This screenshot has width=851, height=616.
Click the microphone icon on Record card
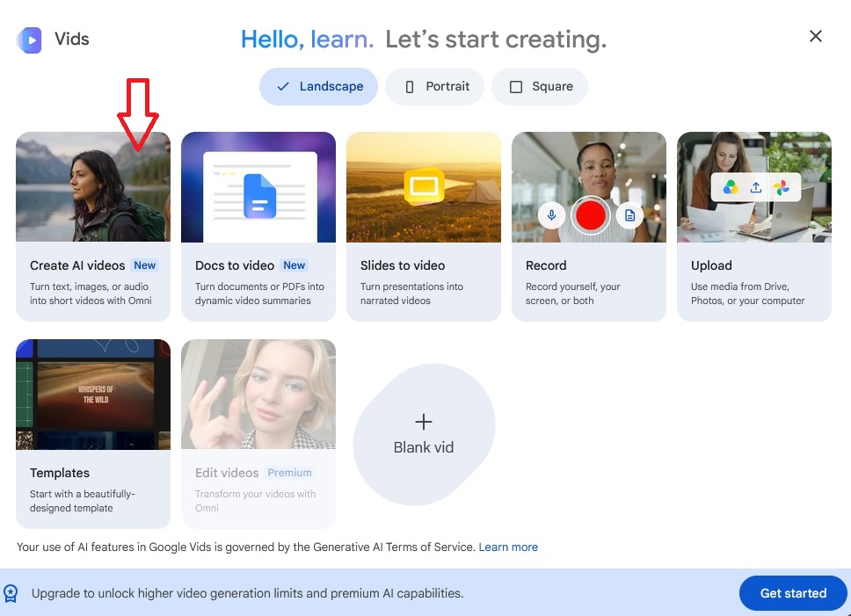pyautogui.click(x=551, y=215)
